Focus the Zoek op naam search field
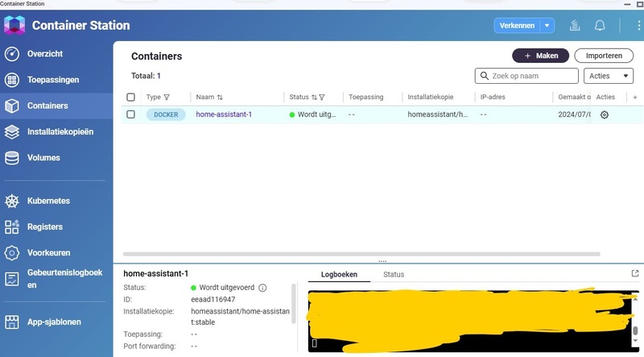Screen dimensions: 644x357 tap(526, 76)
